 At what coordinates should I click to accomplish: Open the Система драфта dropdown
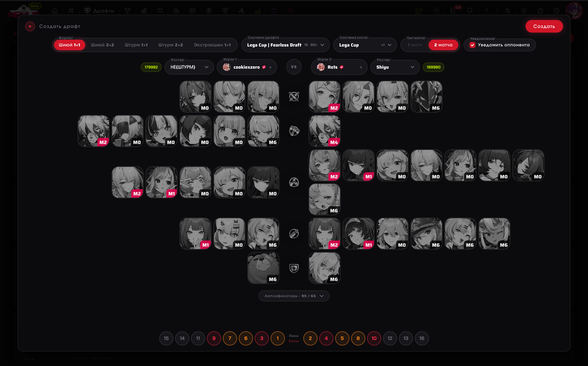(x=285, y=45)
